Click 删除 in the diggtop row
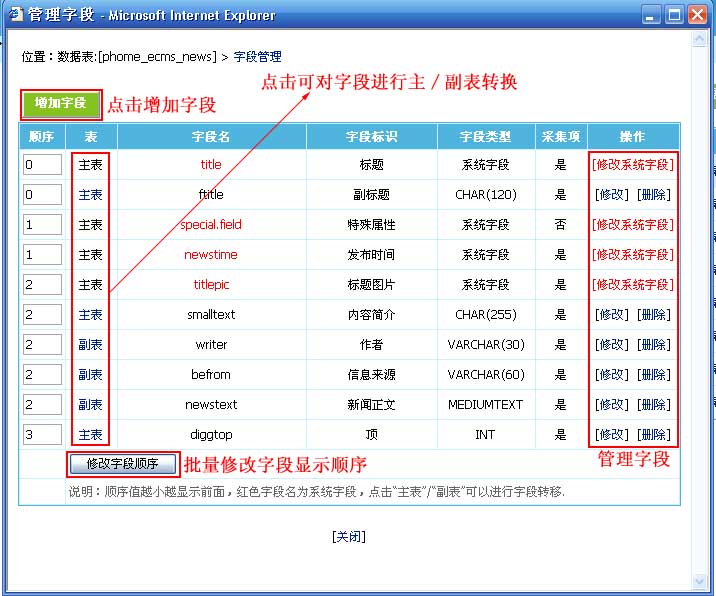 pos(653,435)
